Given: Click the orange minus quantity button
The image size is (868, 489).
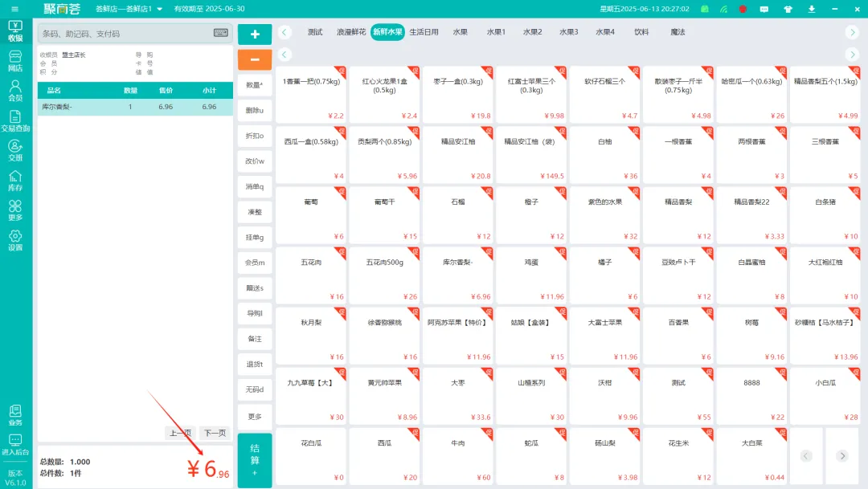Looking at the screenshot, I should (255, 59).
